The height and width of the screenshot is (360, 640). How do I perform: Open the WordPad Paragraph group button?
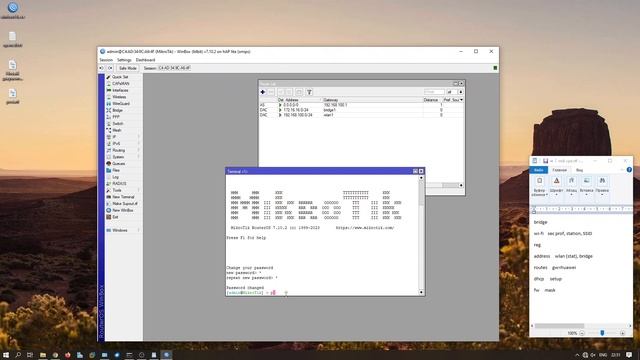click(x=571, y=187)
